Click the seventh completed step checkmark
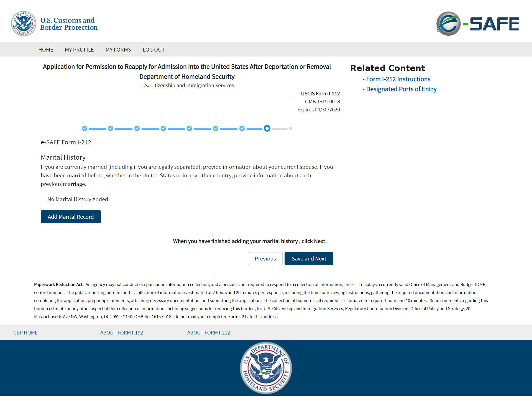532x396 pixels. click(x=242, y=128)
